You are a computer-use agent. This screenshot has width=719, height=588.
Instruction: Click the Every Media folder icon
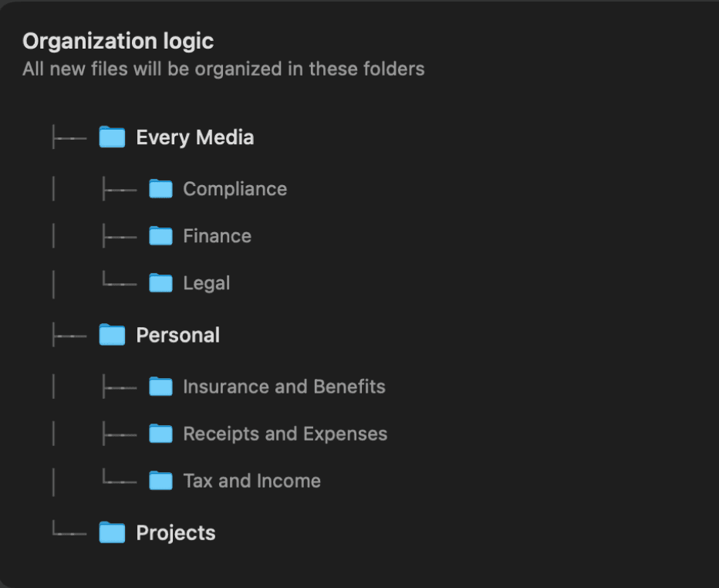112,138
